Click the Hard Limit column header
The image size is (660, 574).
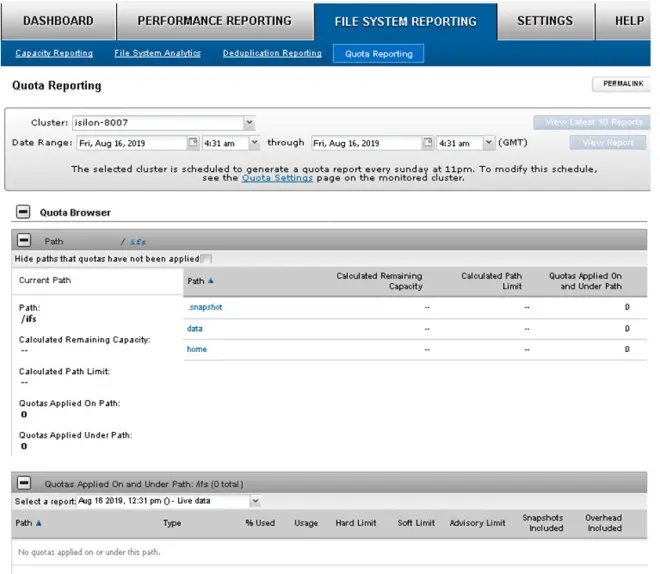click(x=356, y=523)
